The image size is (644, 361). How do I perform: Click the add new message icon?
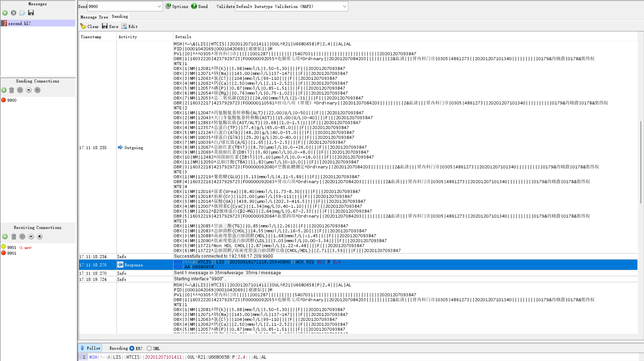point(5,13)
